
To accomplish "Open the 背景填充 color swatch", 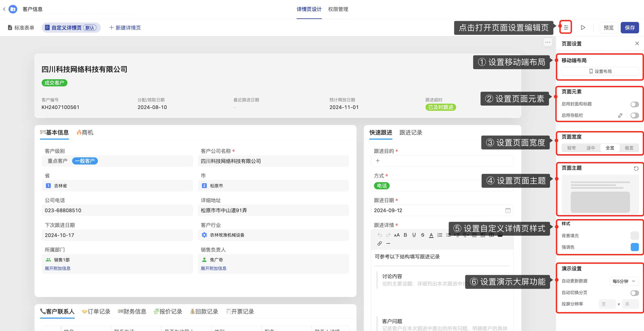I will (635, 236).
